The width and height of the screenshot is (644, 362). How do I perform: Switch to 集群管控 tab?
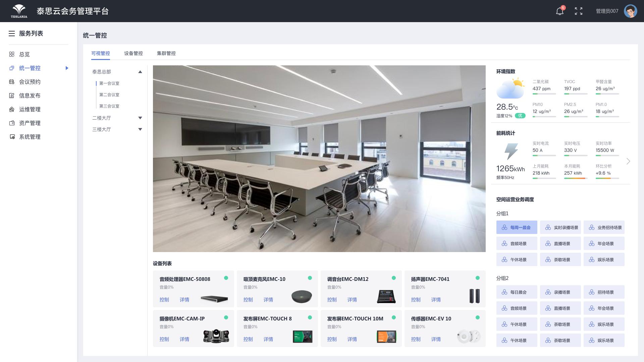[166, 53]
